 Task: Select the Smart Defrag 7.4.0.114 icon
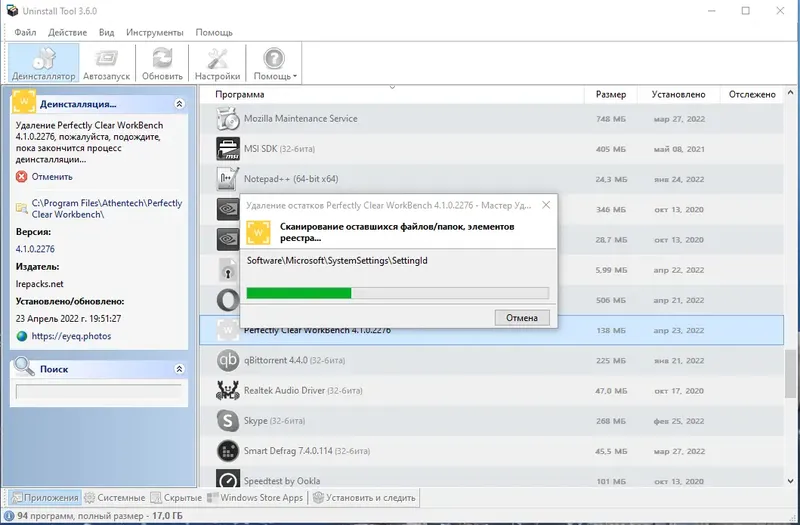[x=228, y=451]
